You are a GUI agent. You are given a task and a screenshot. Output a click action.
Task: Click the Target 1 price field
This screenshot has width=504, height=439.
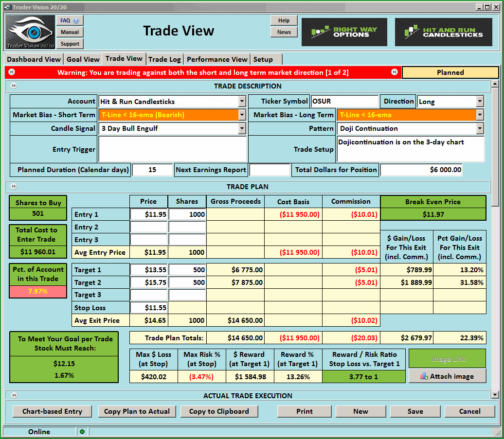click(x=149, y=270)
